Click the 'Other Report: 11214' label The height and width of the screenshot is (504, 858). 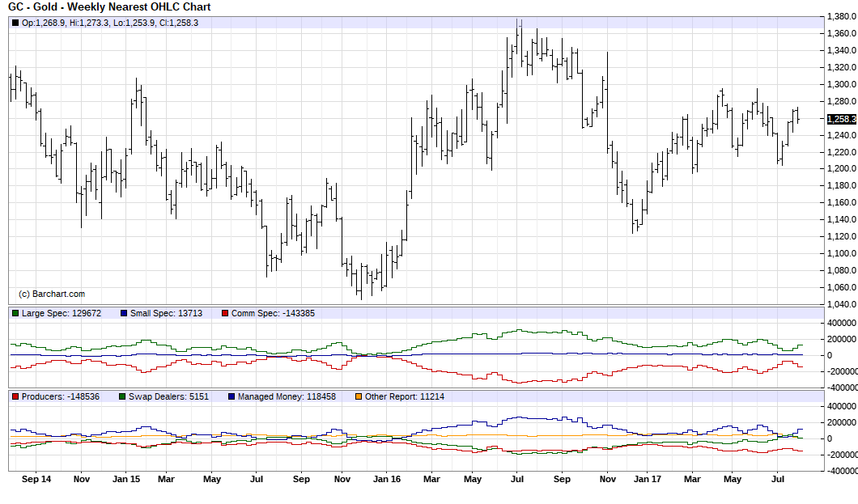(405, 396)
